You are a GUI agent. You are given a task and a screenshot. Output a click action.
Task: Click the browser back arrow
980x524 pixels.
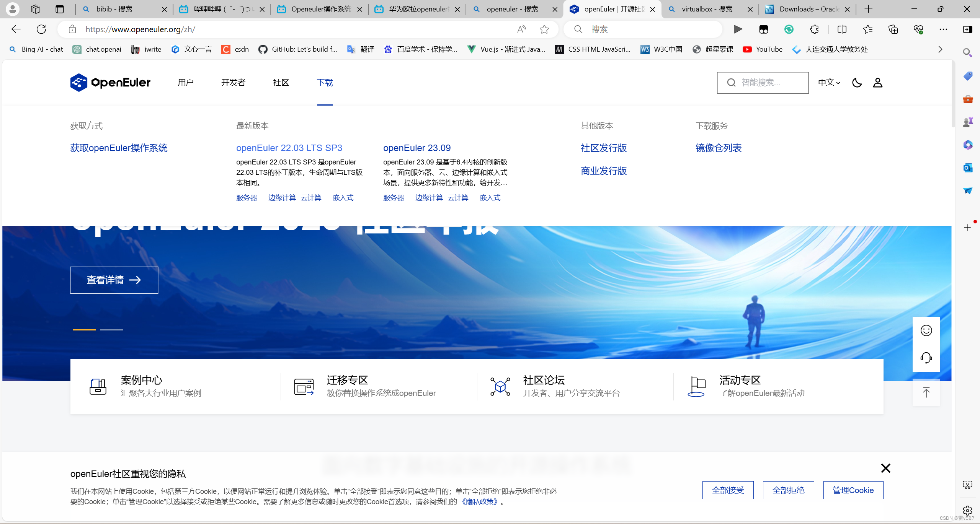tap(16, 29)
